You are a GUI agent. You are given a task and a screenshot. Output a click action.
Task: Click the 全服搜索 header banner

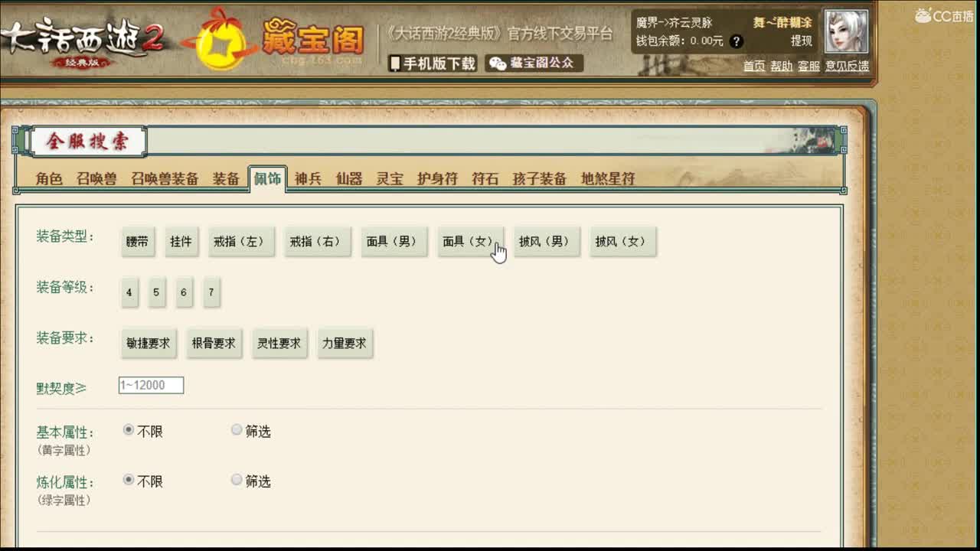[87, 141]
